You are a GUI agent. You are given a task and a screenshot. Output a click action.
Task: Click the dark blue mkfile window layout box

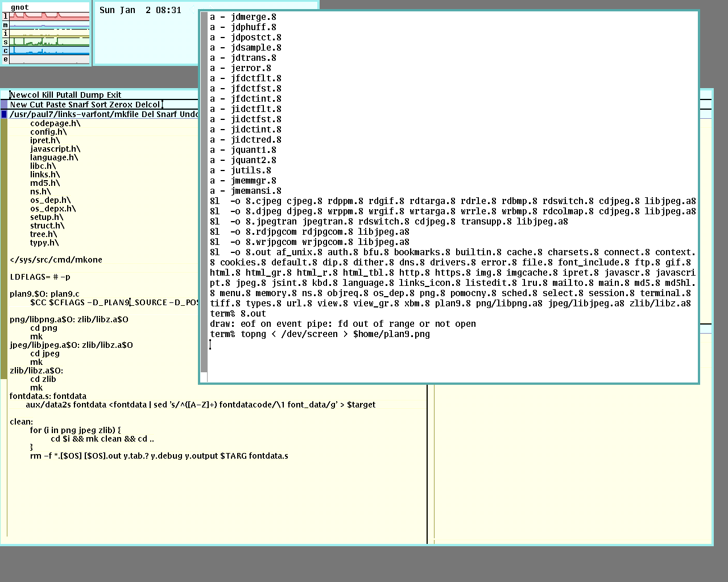tap(4, 114)
